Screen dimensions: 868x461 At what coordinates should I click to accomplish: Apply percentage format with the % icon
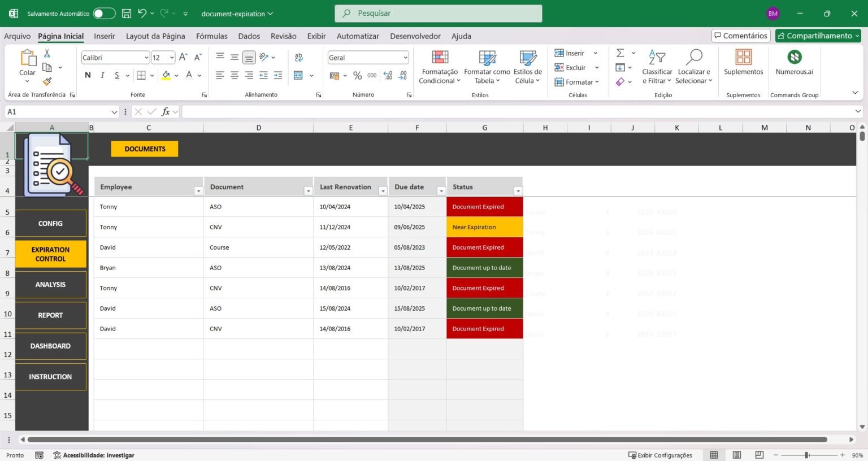(x=357, y=75)
